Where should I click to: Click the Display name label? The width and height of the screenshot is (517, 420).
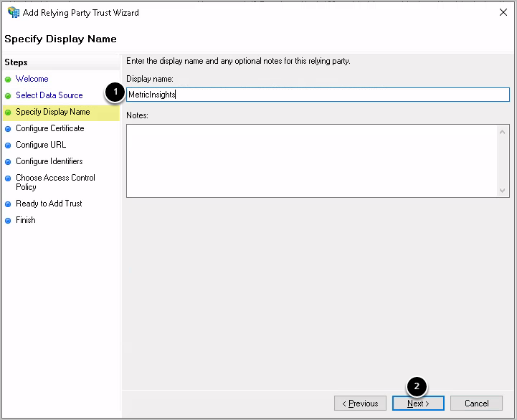150,79
